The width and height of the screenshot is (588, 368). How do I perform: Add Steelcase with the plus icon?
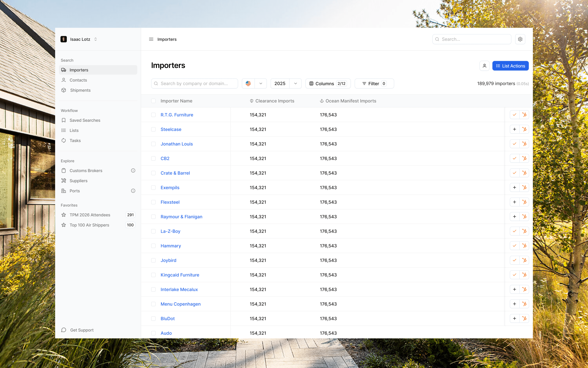[515, 129]
